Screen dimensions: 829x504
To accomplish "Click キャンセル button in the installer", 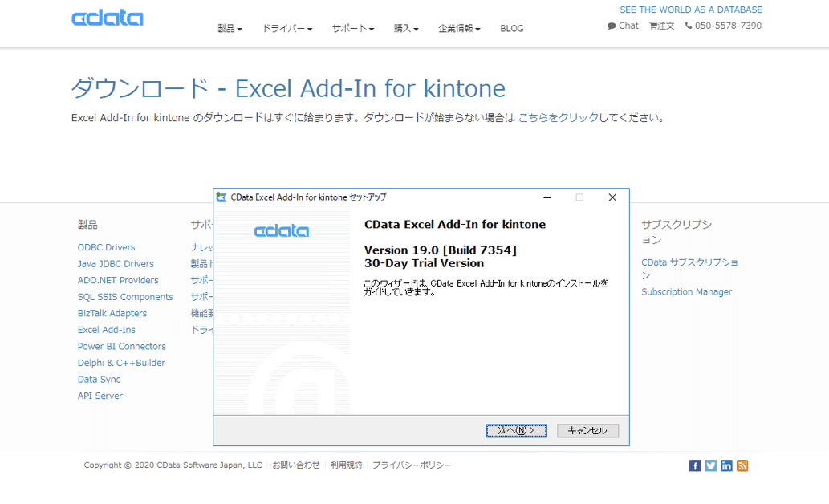I will pyautogui.click(x=587, y=430).
